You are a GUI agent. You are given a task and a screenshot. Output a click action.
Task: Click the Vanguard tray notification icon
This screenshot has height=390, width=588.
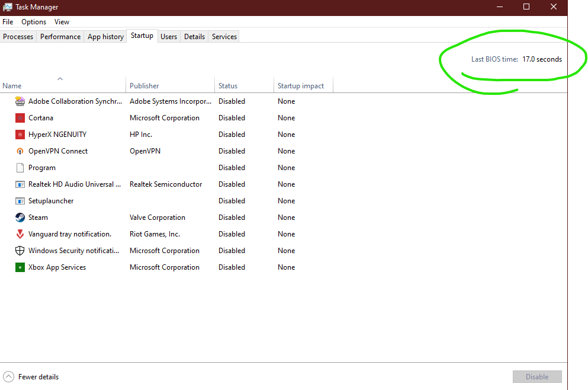click(x=20, y=234)
